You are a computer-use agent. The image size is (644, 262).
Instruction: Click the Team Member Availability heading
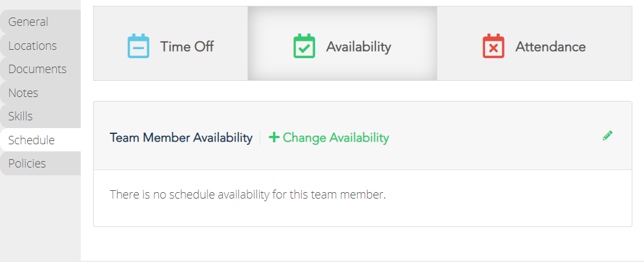tap(181, 138)
